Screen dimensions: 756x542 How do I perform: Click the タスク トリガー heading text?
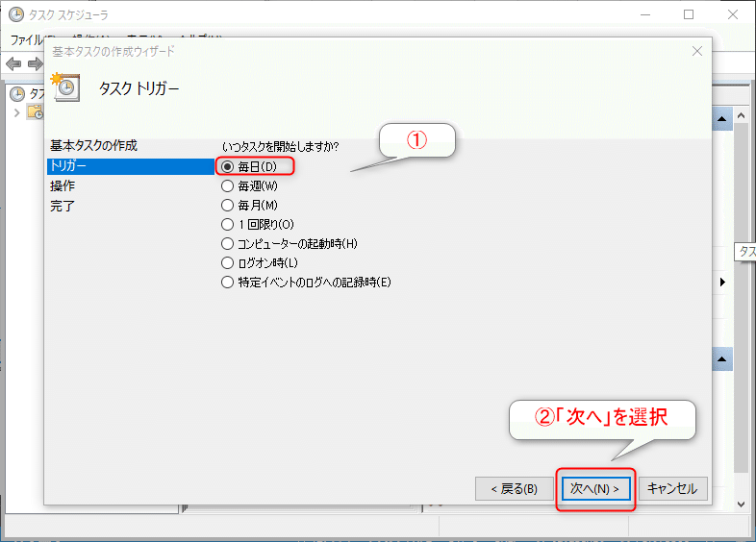[139, 88]
